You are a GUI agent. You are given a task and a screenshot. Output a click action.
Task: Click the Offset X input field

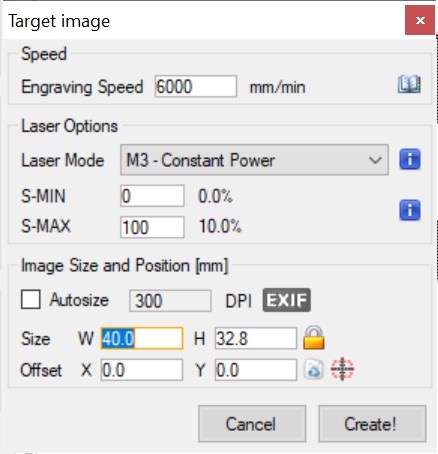click(x=142, y=370)
